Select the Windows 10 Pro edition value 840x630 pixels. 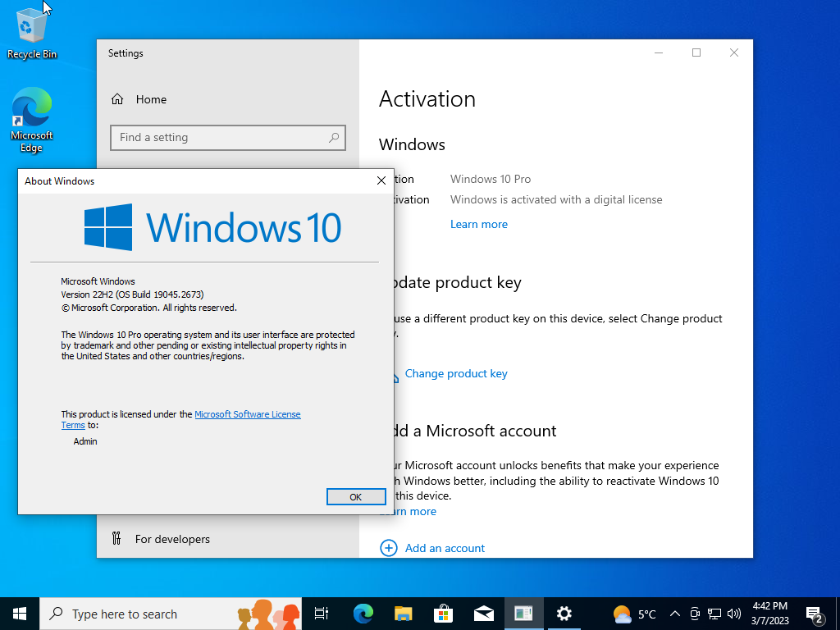[491, 179]
